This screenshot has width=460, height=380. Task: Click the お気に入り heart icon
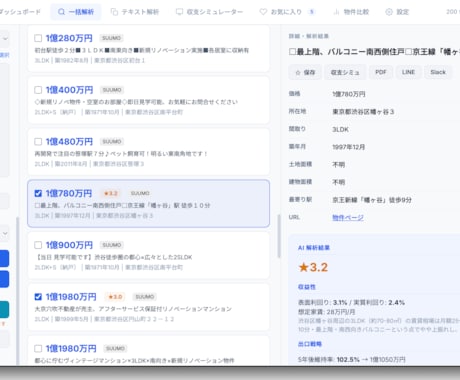tap(263, 12)
